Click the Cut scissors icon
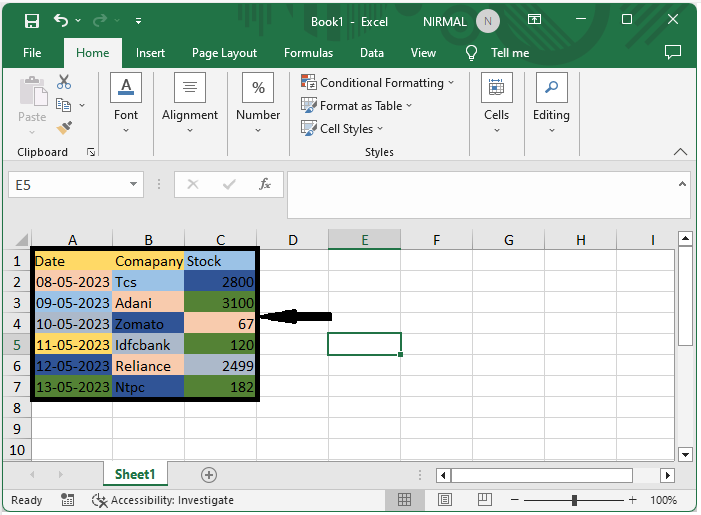Image resolution: width=701 pixels, height=515 pixels. pos(64,82)
